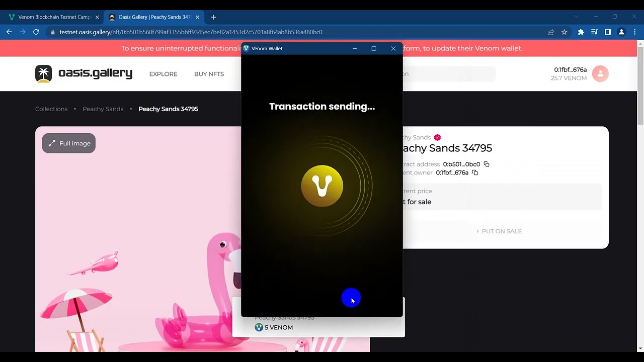Click the Venom Wallet title bar icon
The height and width of the screenshot is (362, 644).
[x=246, y=48]
